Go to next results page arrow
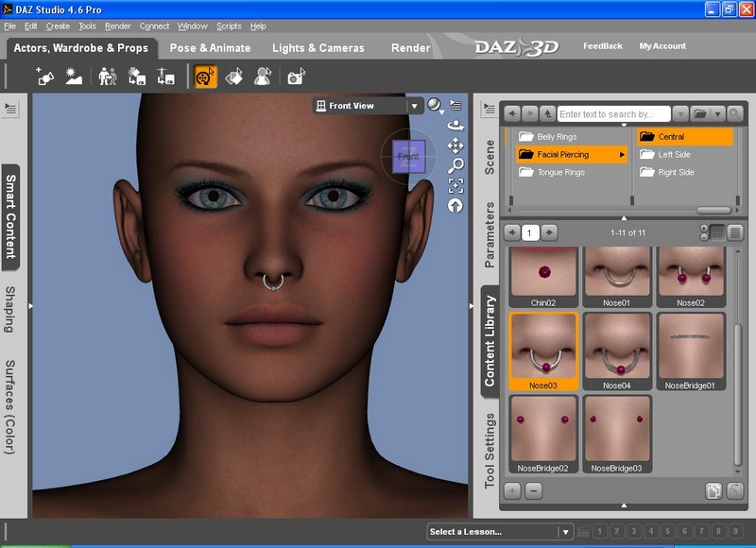The height and width of the screenshot is (548, 756). point(549,232)
